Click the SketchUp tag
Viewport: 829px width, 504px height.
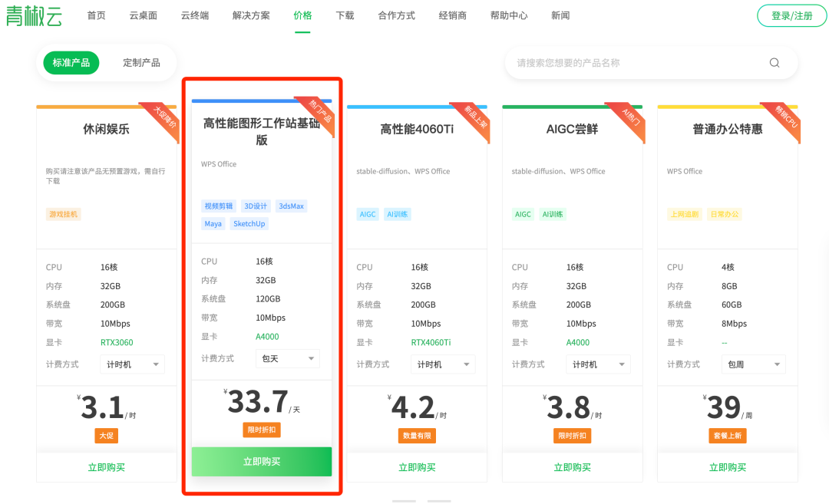(x=249, y=223)
